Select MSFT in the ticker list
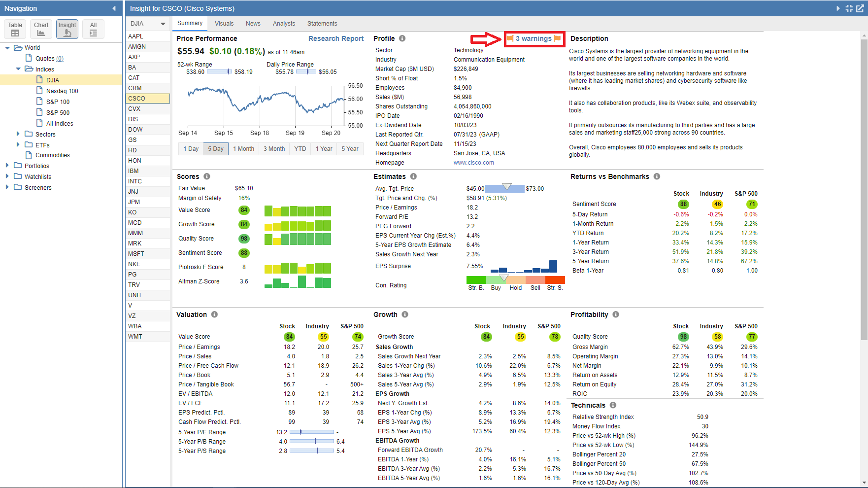 pyautogui.click(x=148, y=254)
